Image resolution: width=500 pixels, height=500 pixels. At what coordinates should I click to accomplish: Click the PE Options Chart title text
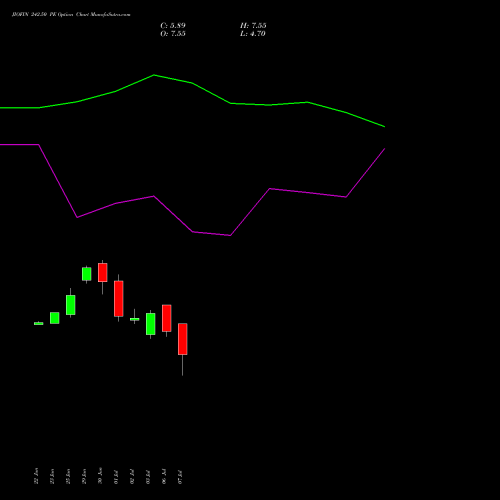[71, 15]
